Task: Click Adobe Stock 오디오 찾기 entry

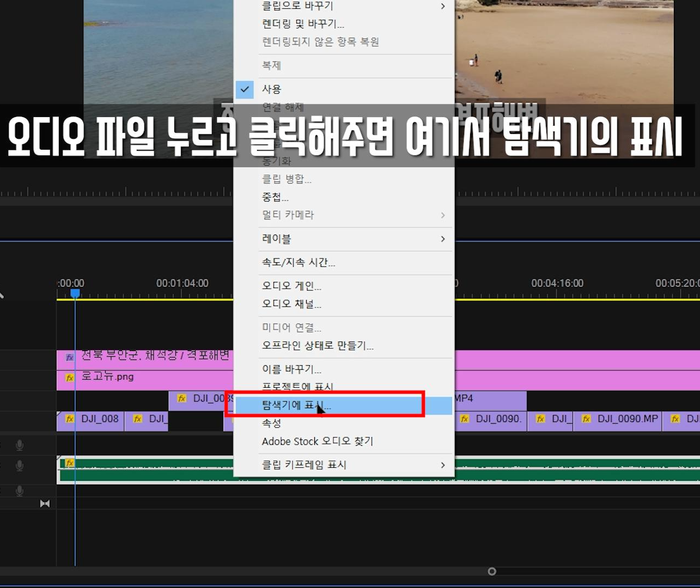Action: (318, 441)
